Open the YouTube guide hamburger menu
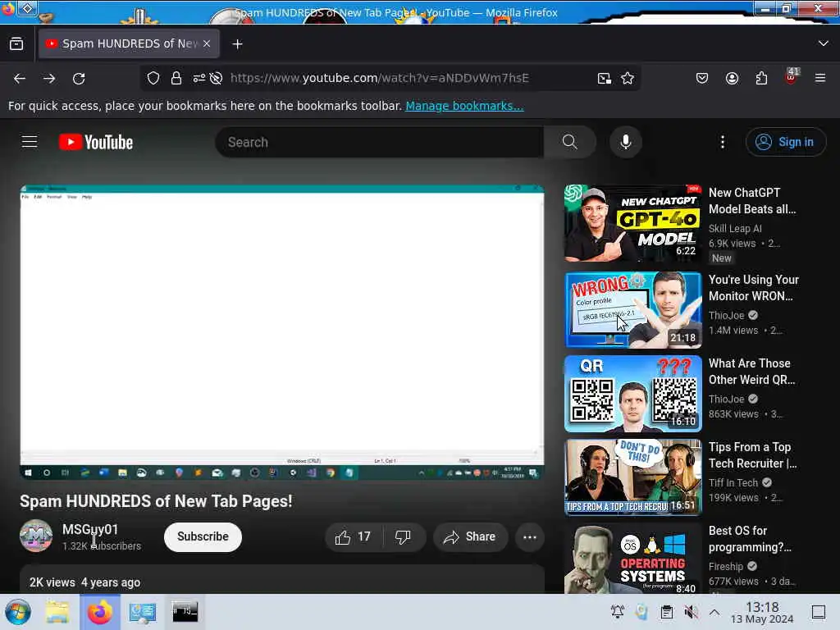 [x=30, y=142]
